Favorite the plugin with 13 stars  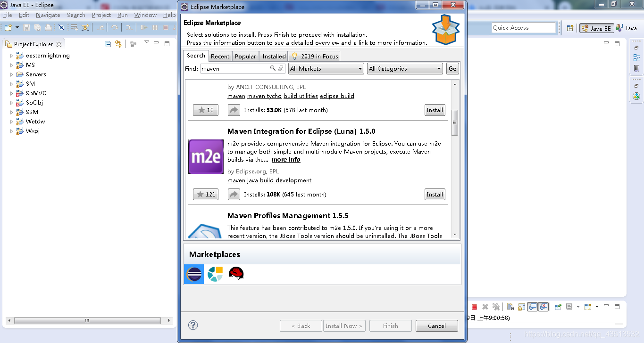coord(206,110)
